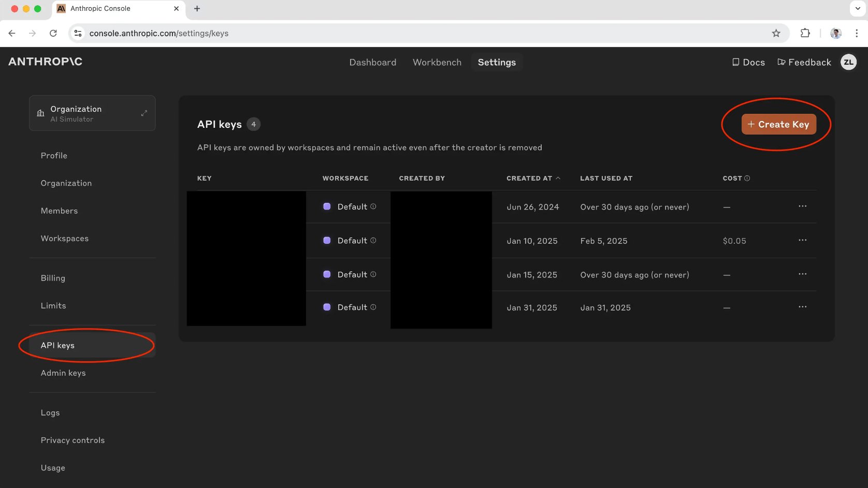
Task: Info icon beside Default in Jun 26, 2024 row
Action: (373, 206)
